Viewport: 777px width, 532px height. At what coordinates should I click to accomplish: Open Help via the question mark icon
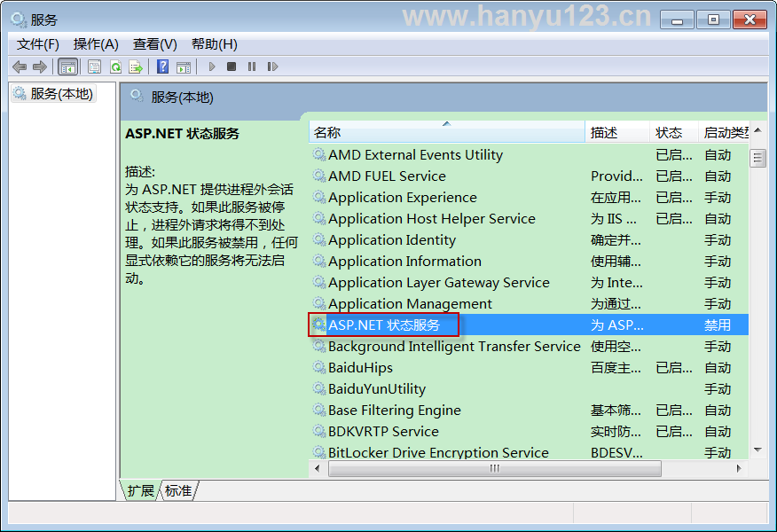pos(162,66)
